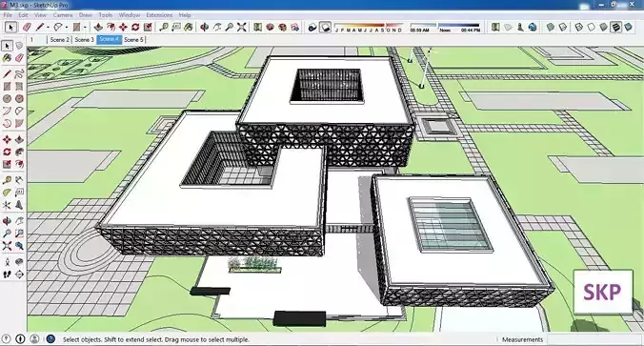Click the model credits status icon
The image size is (644, 346).
coord(20,339)
